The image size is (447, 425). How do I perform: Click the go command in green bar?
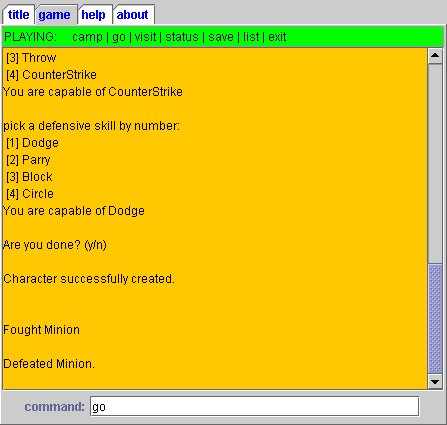click(119, 37)
